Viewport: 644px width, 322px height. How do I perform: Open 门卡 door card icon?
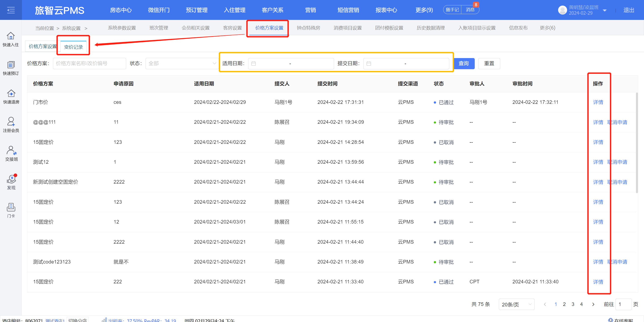[11, 207]
